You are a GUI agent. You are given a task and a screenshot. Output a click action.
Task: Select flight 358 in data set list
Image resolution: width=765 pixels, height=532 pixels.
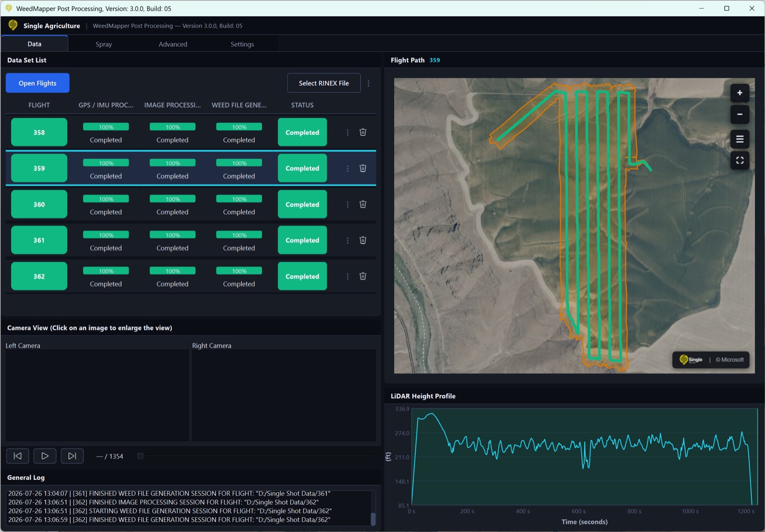click(x=39, y=132)
